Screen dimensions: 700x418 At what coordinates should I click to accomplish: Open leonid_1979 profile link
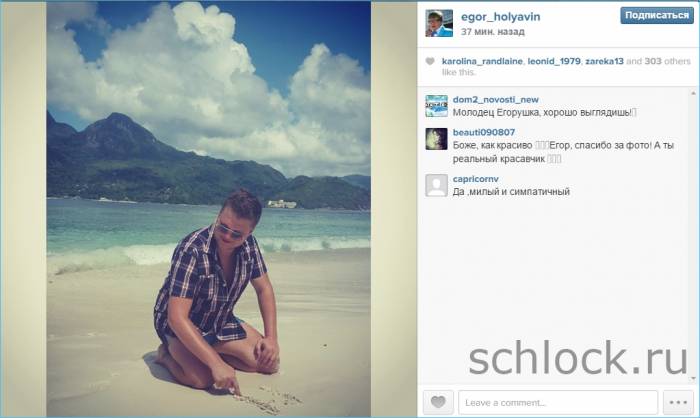point(554,61)
